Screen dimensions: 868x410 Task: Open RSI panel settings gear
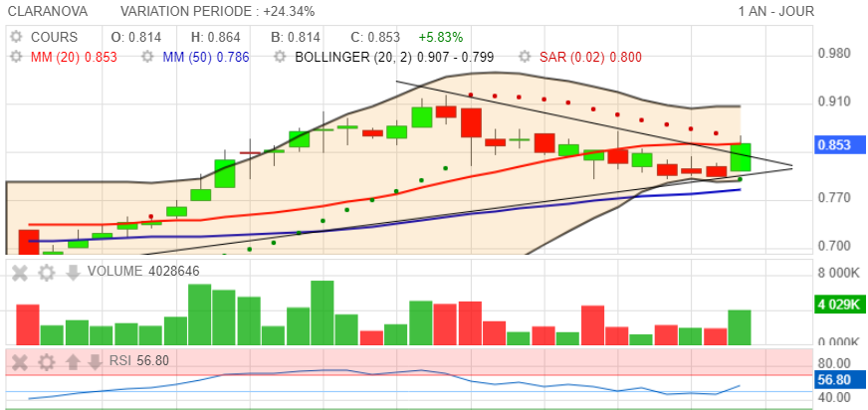(x=47, y=362)
